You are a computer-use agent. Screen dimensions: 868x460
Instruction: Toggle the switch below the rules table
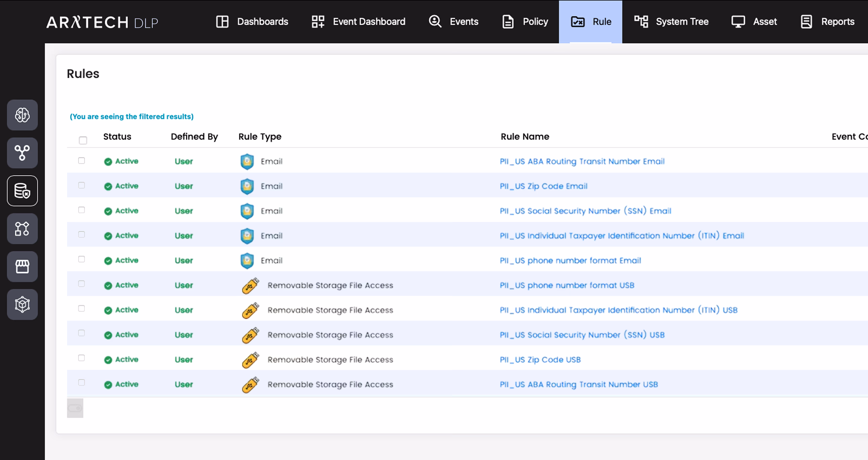coord(75,408)
